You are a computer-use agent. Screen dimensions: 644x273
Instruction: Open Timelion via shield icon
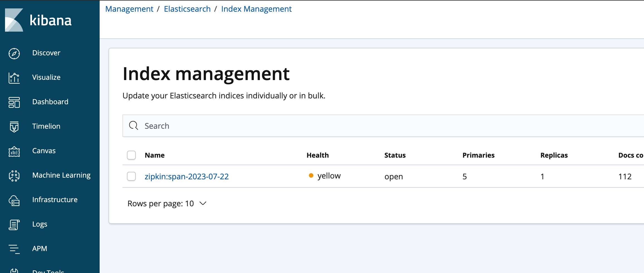tap(14, 127)
